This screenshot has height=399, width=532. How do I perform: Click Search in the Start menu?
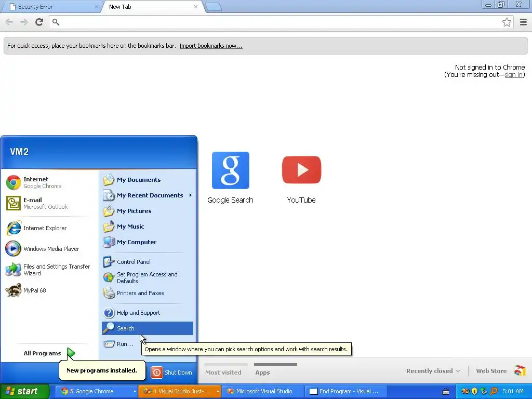point(148,328)
